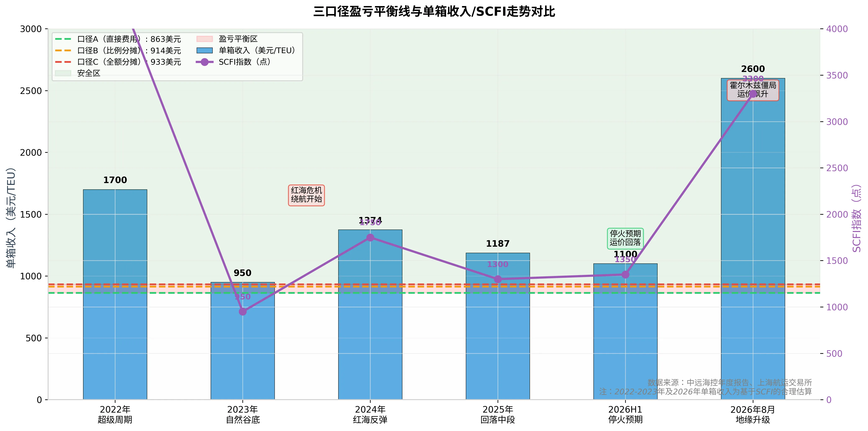The height and width of the screenshot is (431, 868).
Task: Click the 2025年 blue revenue bar
Action: 498,326
